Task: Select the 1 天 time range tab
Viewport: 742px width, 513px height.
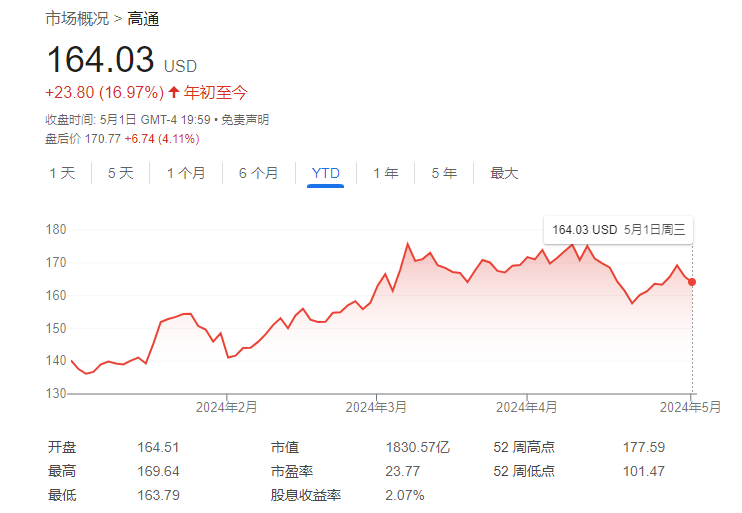Action: (62, 173)
